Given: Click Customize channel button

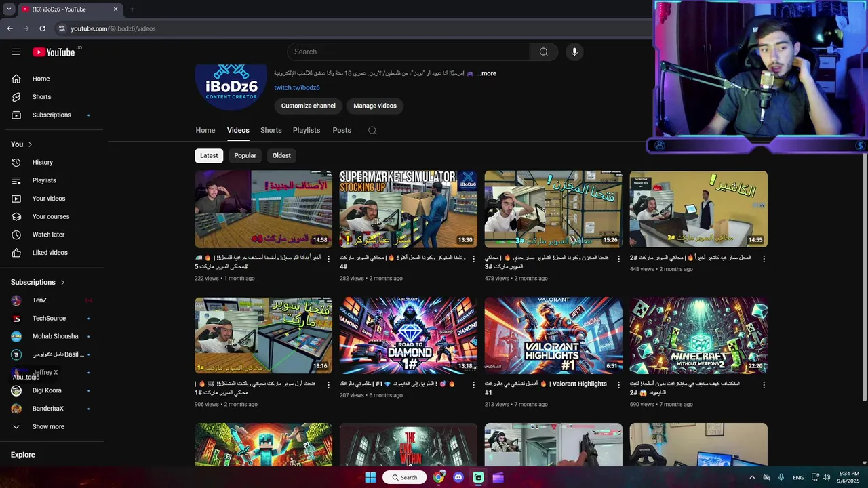Looking at the screenshot, I should pyautogui.click(x=309, y=106).
